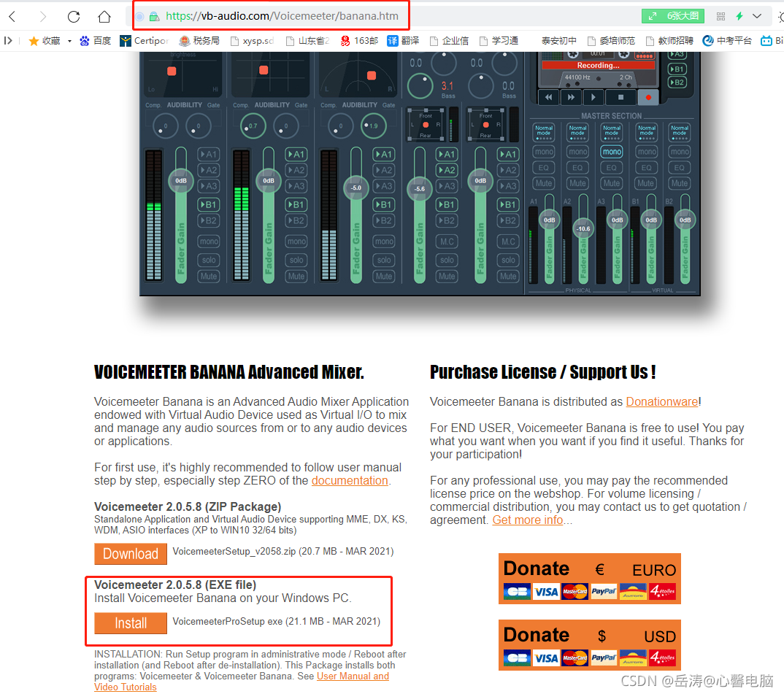Toggle EQ below the highlighted mono button

click(x=612, y=168)
